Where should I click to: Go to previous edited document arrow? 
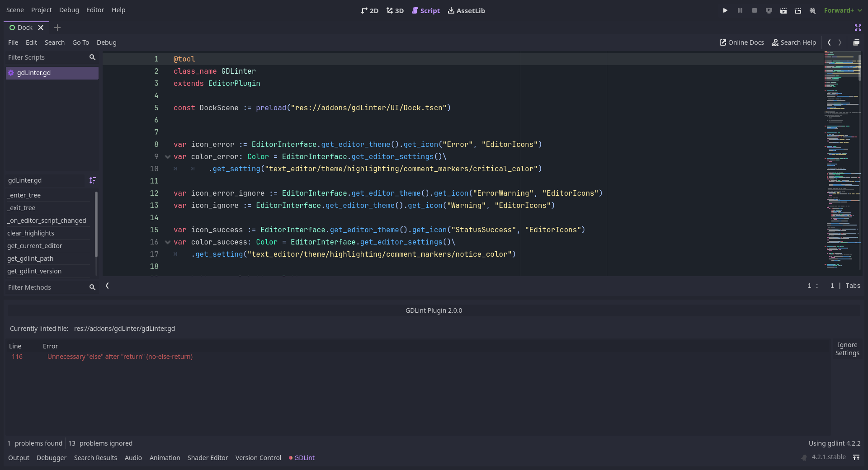point(829,42)
